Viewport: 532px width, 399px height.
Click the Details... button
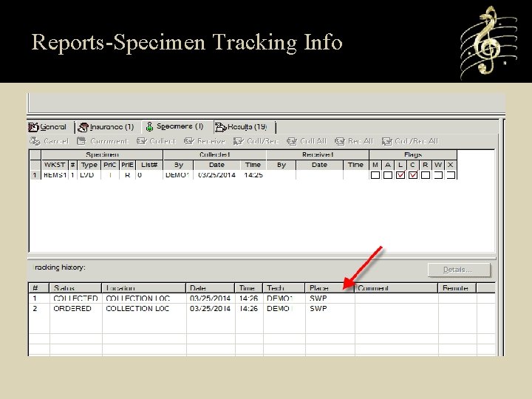459,270
